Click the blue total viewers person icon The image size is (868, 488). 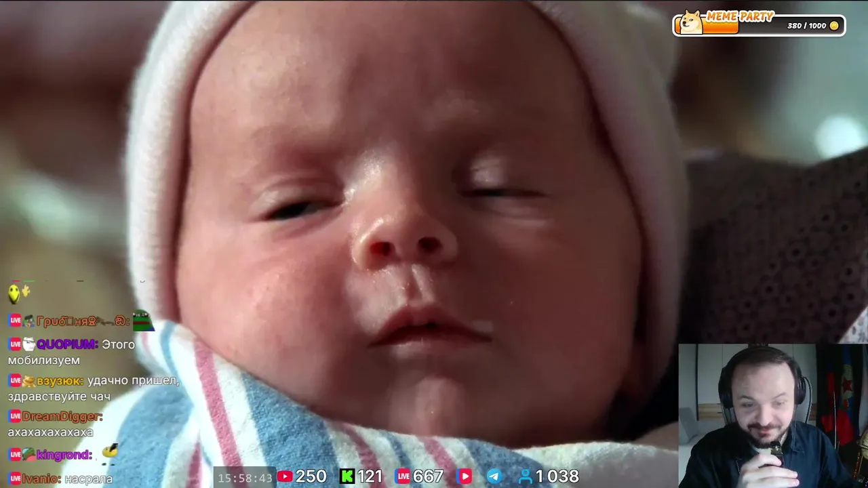[x=525, y=476]
